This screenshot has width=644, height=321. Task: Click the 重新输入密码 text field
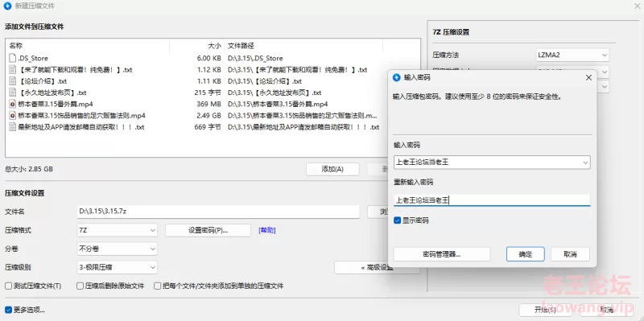coord(492,200)
